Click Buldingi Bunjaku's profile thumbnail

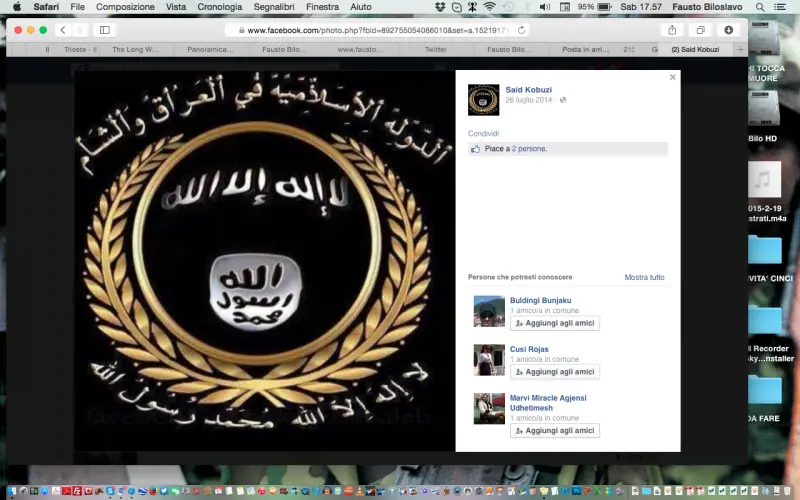coord(489,311)
